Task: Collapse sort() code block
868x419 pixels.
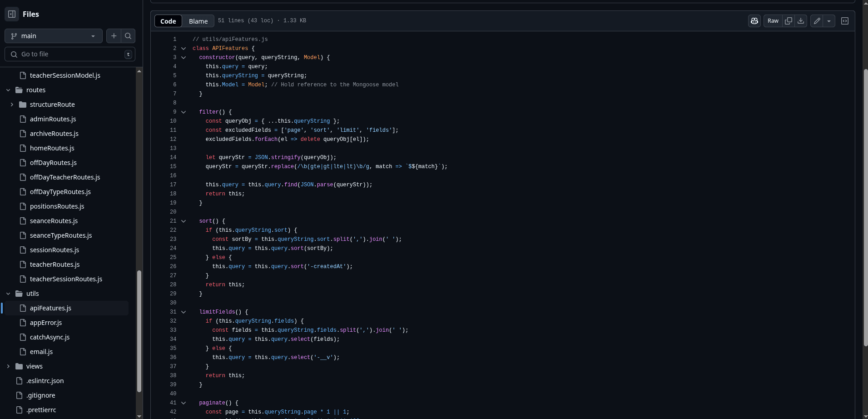Action: 184,221
